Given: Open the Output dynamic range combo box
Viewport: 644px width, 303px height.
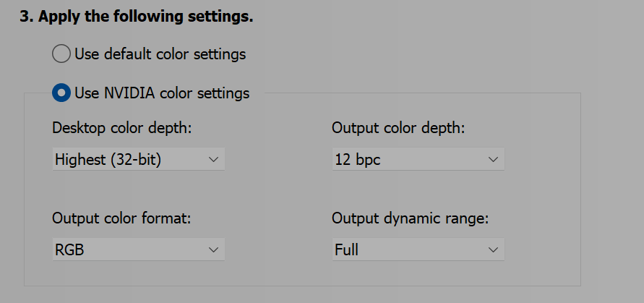Looking at the screenshot, I should click(418, 250).
